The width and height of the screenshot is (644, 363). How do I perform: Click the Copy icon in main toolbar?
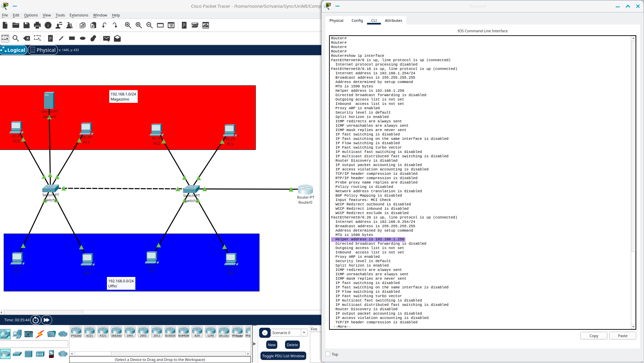[83, 25]
